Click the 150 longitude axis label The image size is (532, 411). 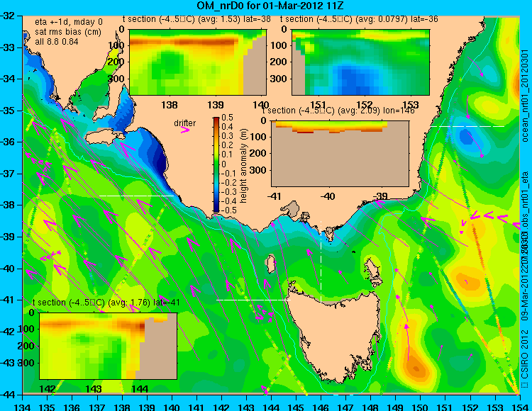pos(421,407)
